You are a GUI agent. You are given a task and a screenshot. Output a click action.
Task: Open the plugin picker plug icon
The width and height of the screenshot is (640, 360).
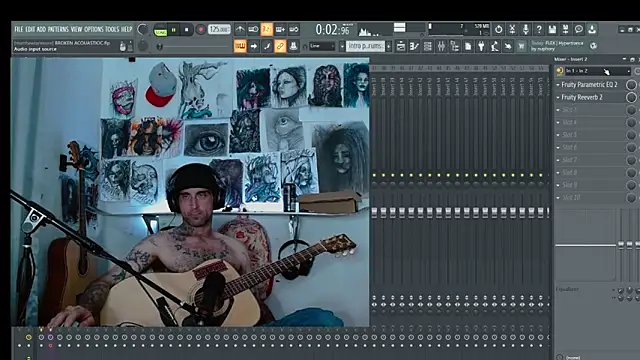point(481,47)
